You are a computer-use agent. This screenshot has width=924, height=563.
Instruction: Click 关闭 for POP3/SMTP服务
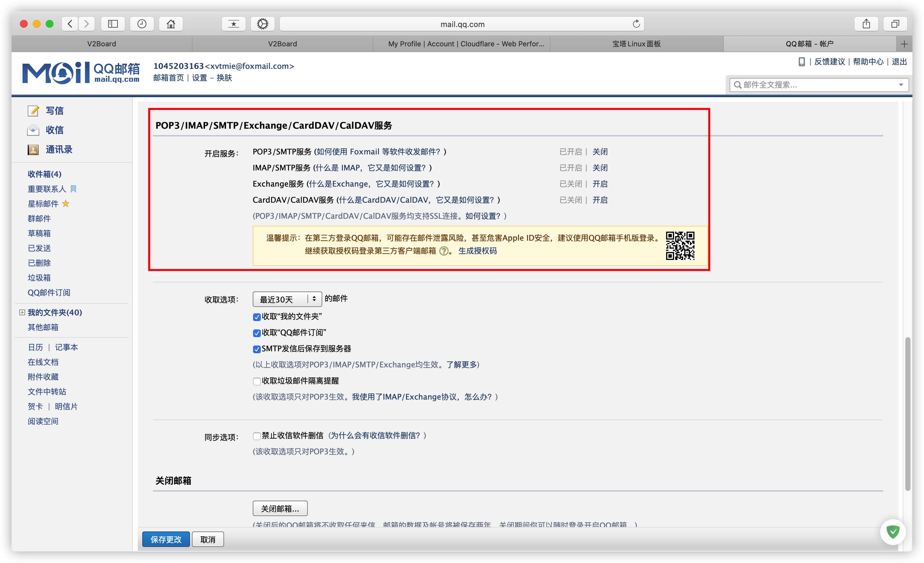pyautogui.click(x=600, y=152)
